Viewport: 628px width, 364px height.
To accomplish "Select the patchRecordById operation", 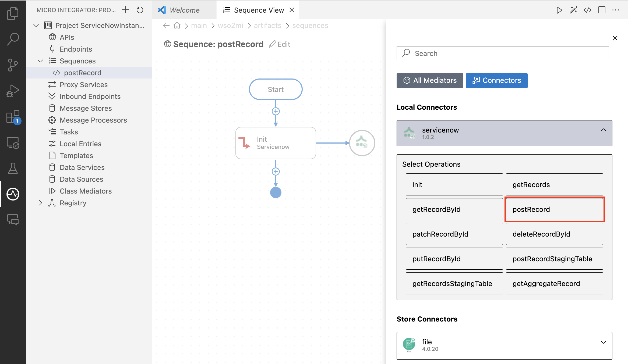I will (454, 234).
